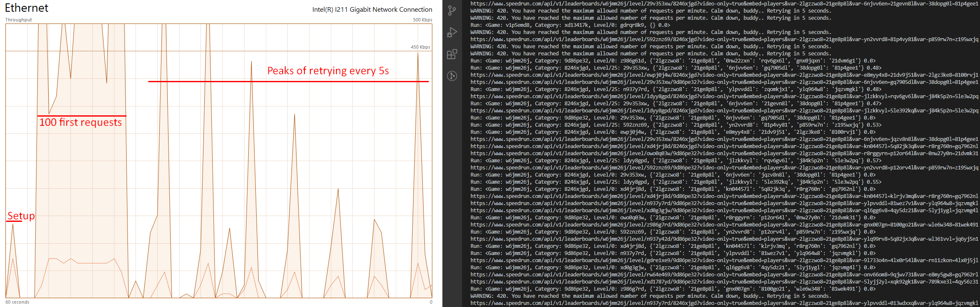Open the circular Git branch sidebar icon
The image size is (980, 307).
click(x=452, y=76)
